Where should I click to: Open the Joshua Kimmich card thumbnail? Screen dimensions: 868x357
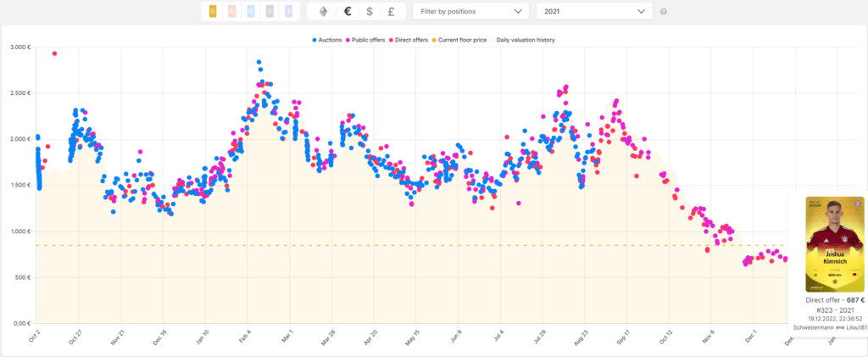pos(835,244)
